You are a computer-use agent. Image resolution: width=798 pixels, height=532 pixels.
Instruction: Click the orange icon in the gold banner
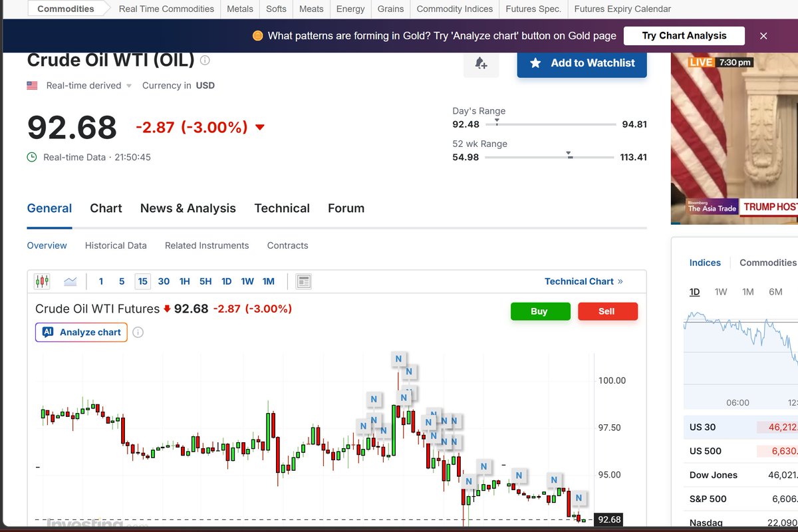click(x=258, y=36)
